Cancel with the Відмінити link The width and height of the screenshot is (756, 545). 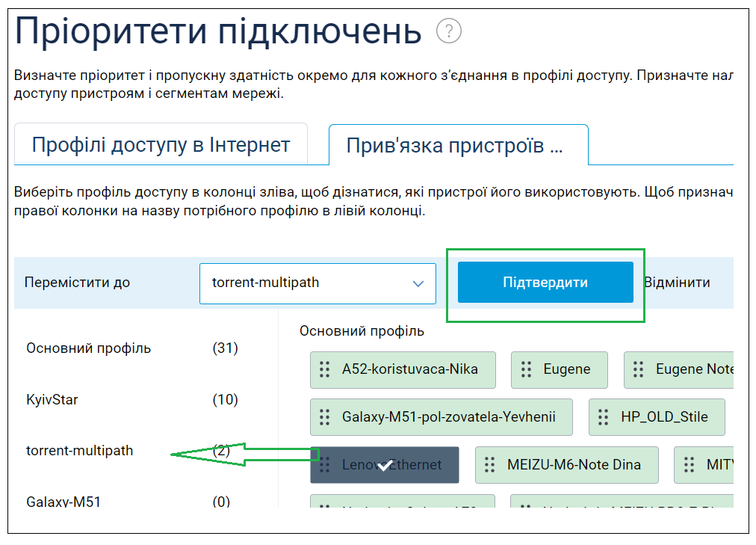pos(678,283)
